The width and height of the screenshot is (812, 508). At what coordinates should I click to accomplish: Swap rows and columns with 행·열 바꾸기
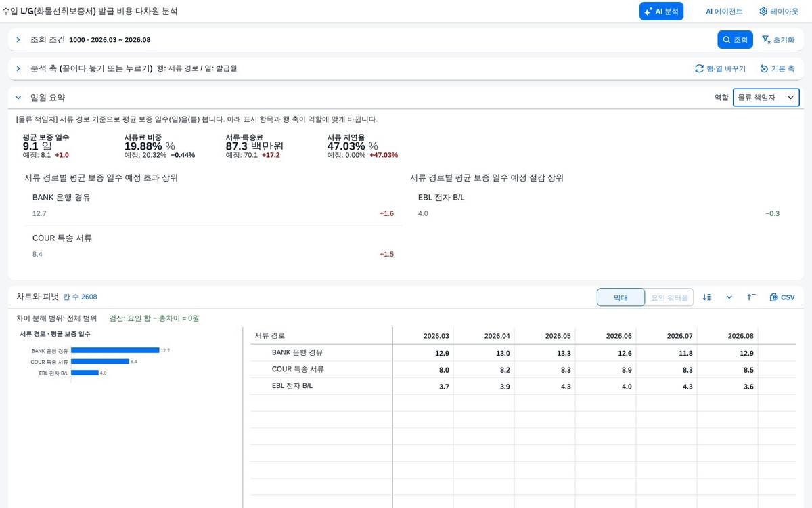click(x=720, y=68)
